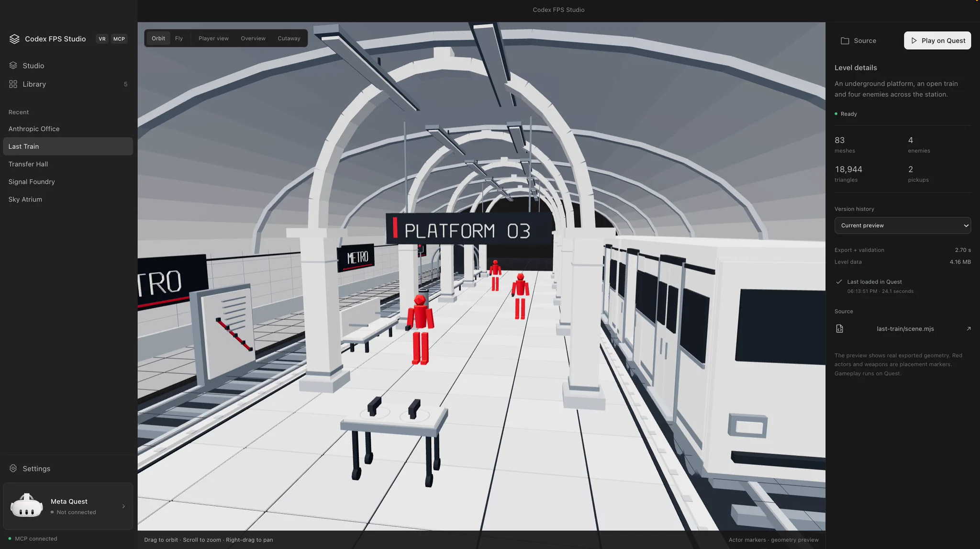Click the MCP connected status text

tap(36, 539)
